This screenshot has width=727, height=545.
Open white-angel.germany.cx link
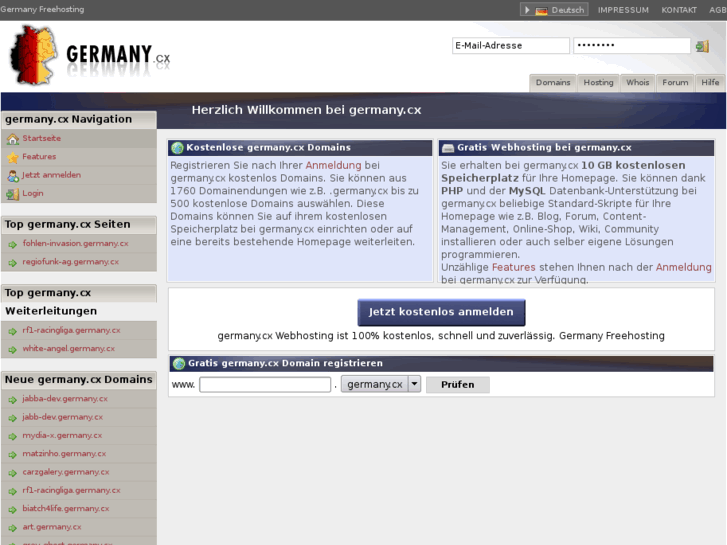69,349
